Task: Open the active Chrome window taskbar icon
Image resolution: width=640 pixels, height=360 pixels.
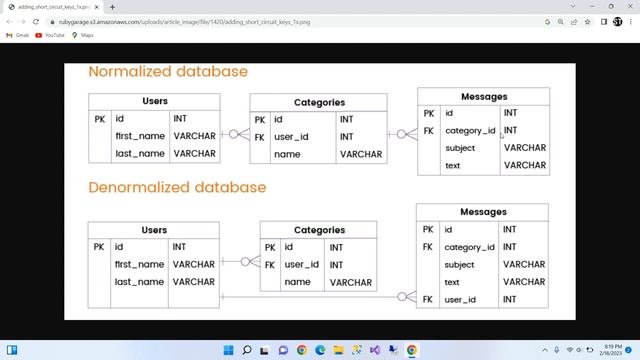Action: (411, 350)
